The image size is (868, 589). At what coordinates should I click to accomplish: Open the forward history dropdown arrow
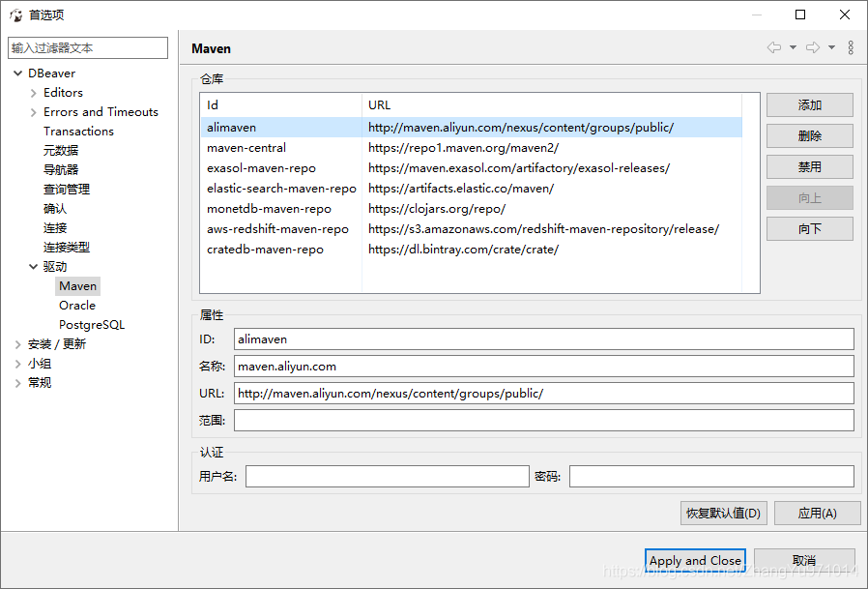point(832,48)
